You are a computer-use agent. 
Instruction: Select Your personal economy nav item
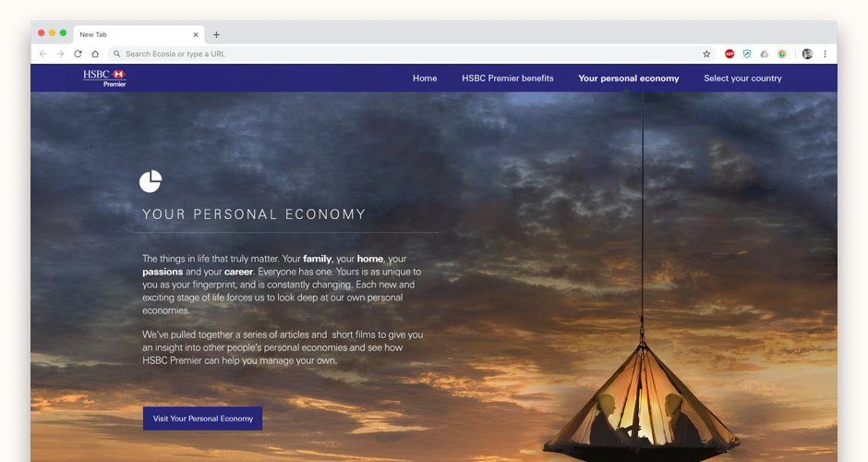pyautogui.click(x=628, y=79)
